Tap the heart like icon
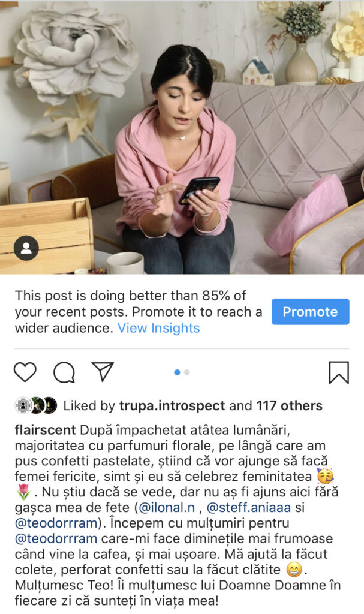 pyautogui.click(x=25, y=372)
